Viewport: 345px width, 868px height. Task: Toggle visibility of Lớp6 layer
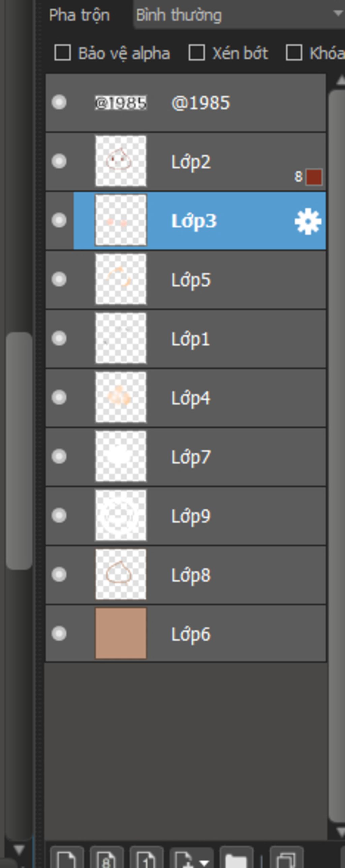(x=59, y=634)
